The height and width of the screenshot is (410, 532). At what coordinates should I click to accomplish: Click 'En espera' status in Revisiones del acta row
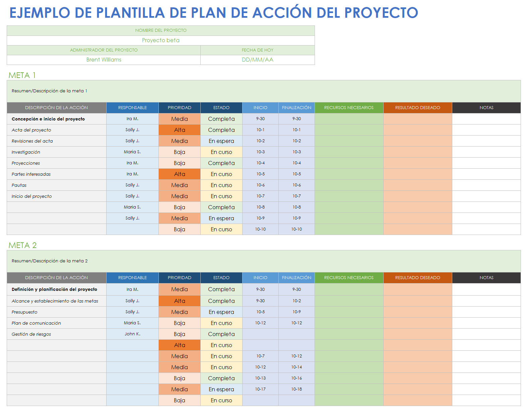point(221,141)
